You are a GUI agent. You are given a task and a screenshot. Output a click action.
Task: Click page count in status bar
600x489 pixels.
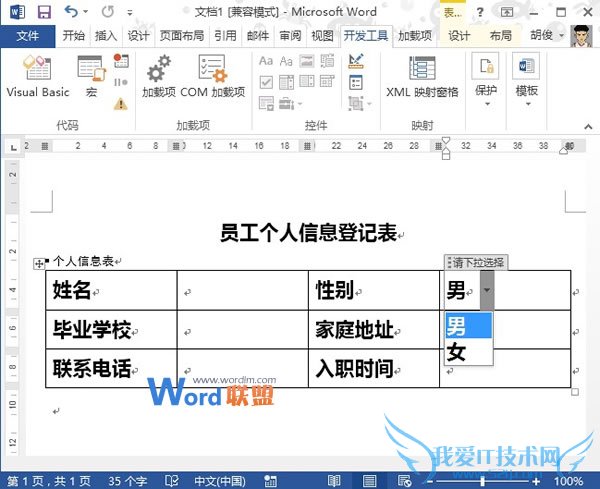[x=49, y=481]
